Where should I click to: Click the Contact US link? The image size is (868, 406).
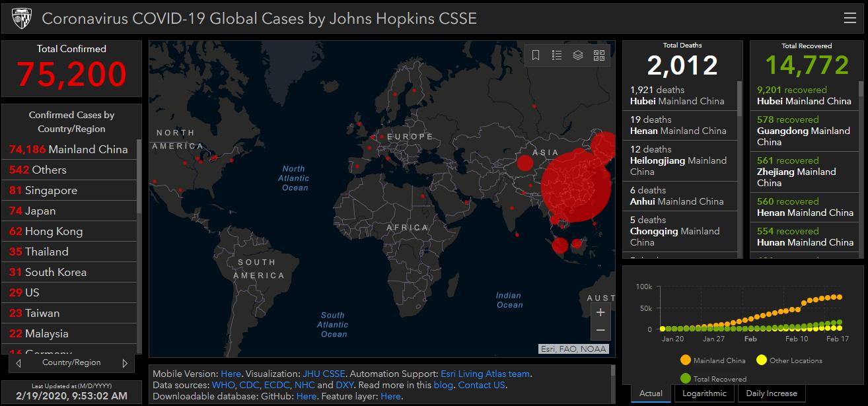click(482, 385)
